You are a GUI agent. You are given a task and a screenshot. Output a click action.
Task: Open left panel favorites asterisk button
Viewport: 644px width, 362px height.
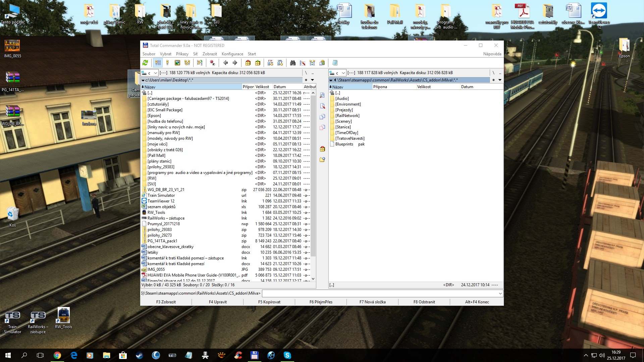pos(306,80)
